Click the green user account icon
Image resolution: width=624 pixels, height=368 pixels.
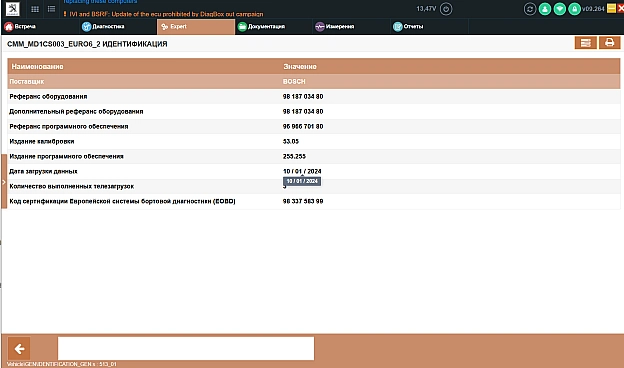click(545, 9)
